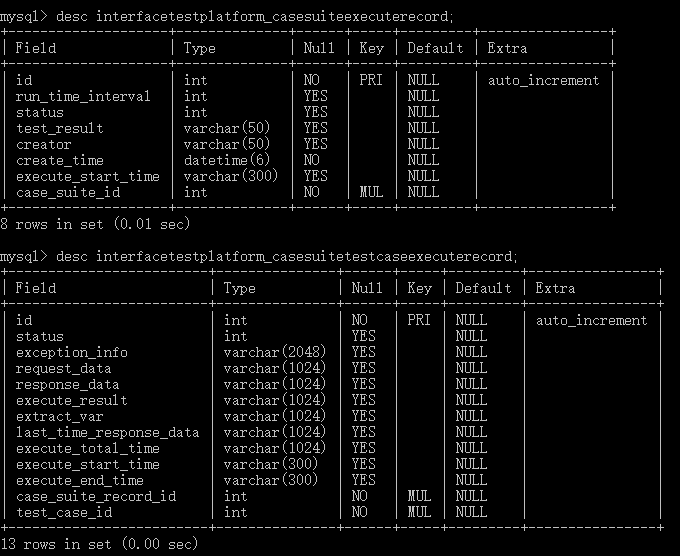Click the execute_end_time field name
The width and height of the screenshot is (680, 556).
80,481
